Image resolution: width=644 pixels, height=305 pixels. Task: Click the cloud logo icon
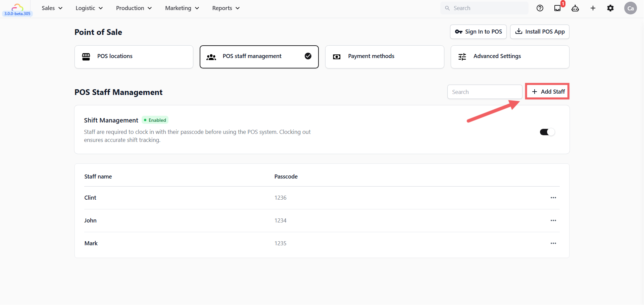[x=17, y=7]
